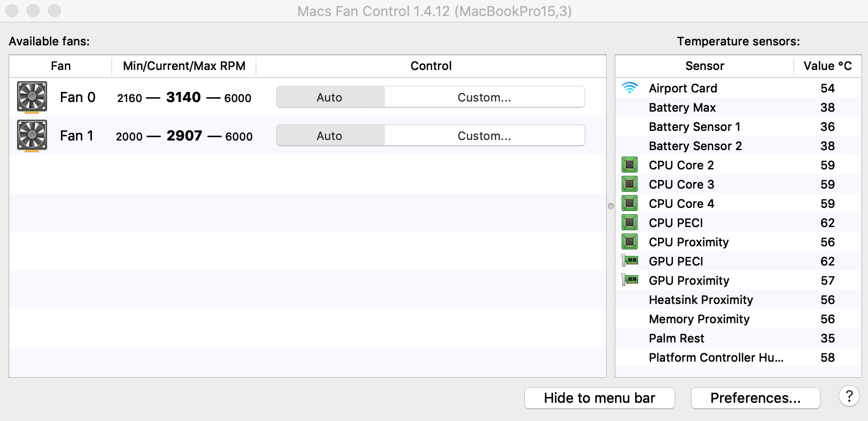Click the GPU Proximity value 57
The image size is (868, 421).
pos(827,280)
